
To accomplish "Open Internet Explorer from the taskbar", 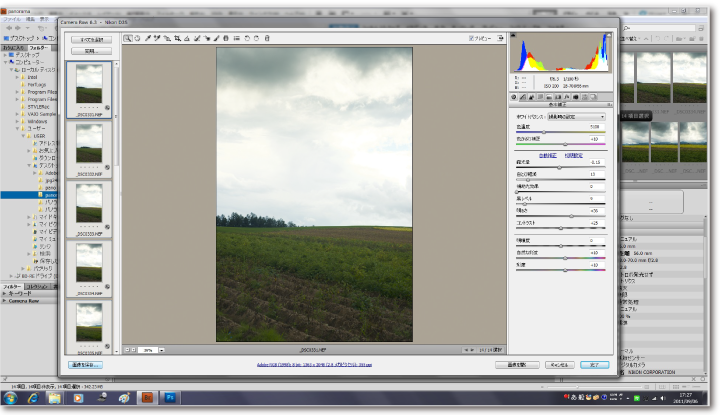I will point(33,397).
